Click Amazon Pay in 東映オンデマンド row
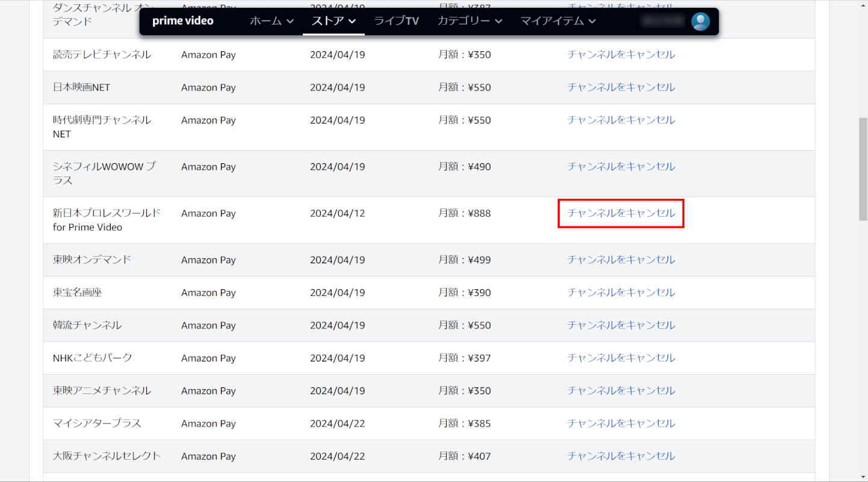Screen dimensions: 868x482 pyautogui.click(x=208, y=260)
